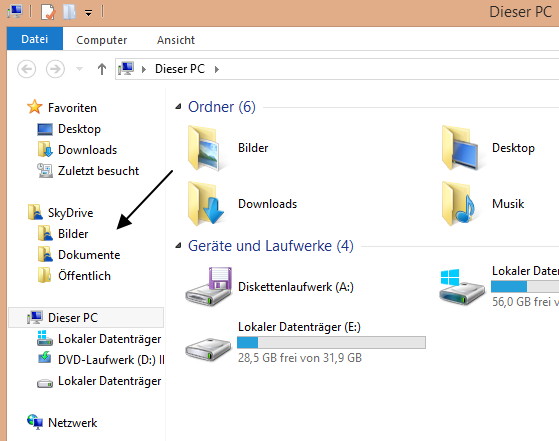Open the Ansicht ribbon tab
Image resolution: width=559 pixels, height=441 pixels.
point(176,40)
